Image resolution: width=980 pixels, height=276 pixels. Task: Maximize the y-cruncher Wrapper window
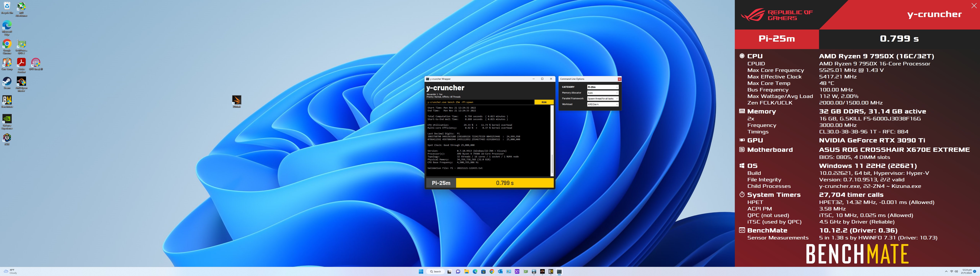pos(542,79)
